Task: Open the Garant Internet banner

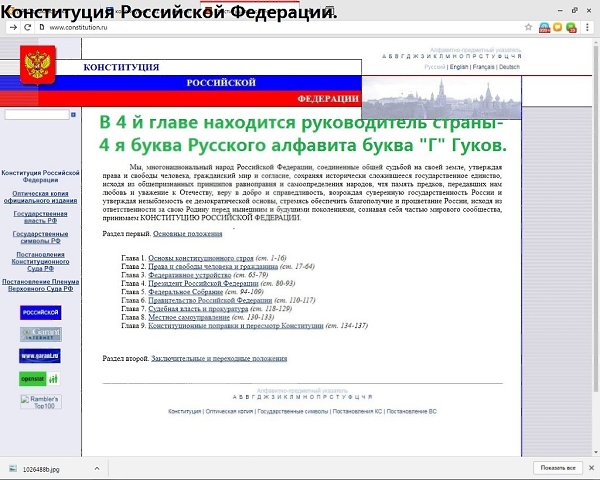Action: (x=39, y=333)
